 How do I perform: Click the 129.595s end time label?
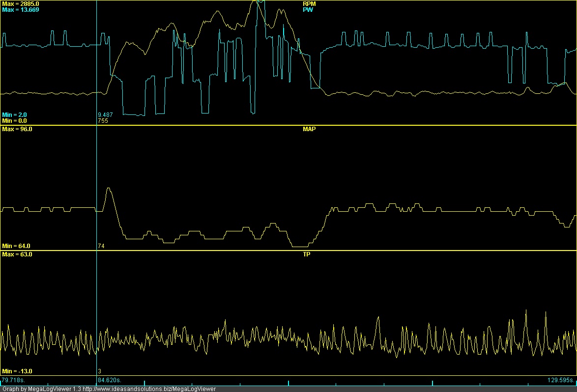tap(562, 380)
